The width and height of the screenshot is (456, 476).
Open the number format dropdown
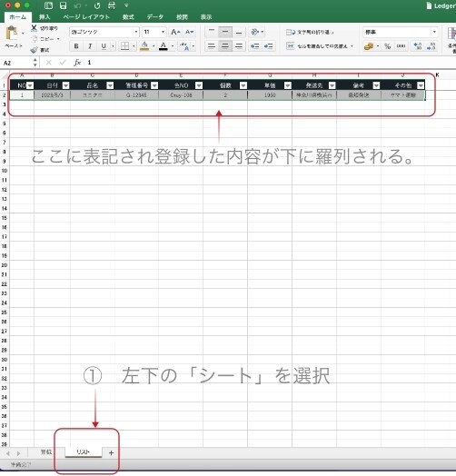coord(434,32)
